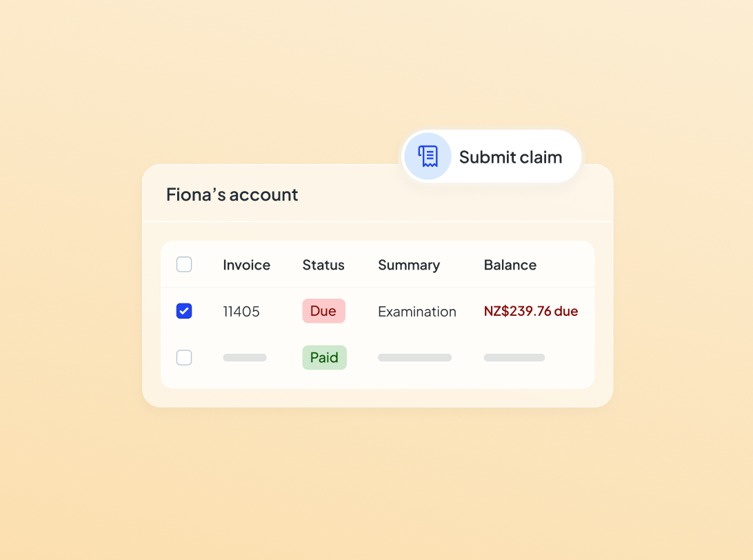Sort by the Invoice column header
This screenshot has height=560, width=753.
tap(246, 265)
